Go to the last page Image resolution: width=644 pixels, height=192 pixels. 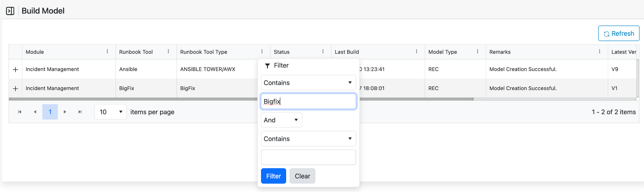click(80, 112)
